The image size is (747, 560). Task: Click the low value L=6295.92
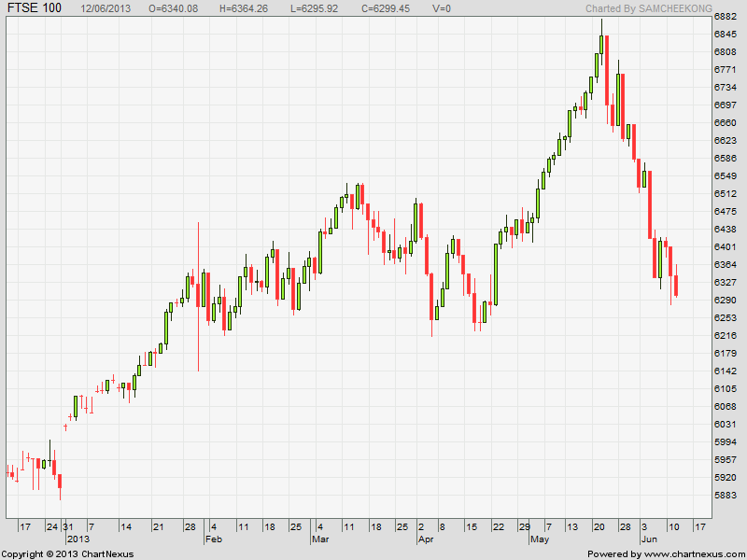pos(314,8)
